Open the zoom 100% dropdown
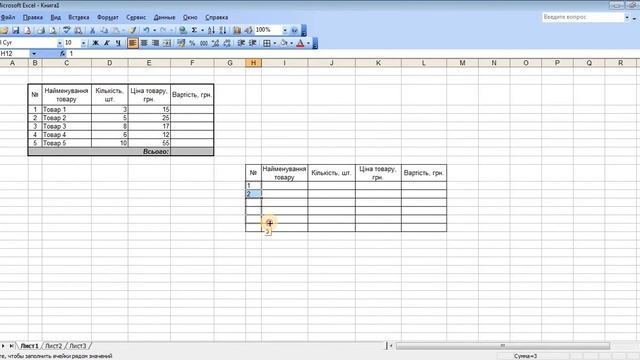640x360 pixels. point(284,30)
